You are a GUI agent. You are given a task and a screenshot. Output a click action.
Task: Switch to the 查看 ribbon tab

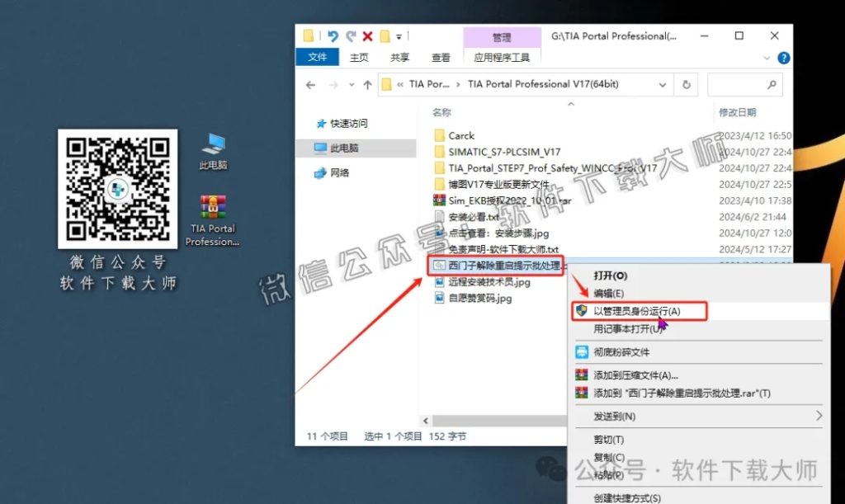tap(440, 57)
